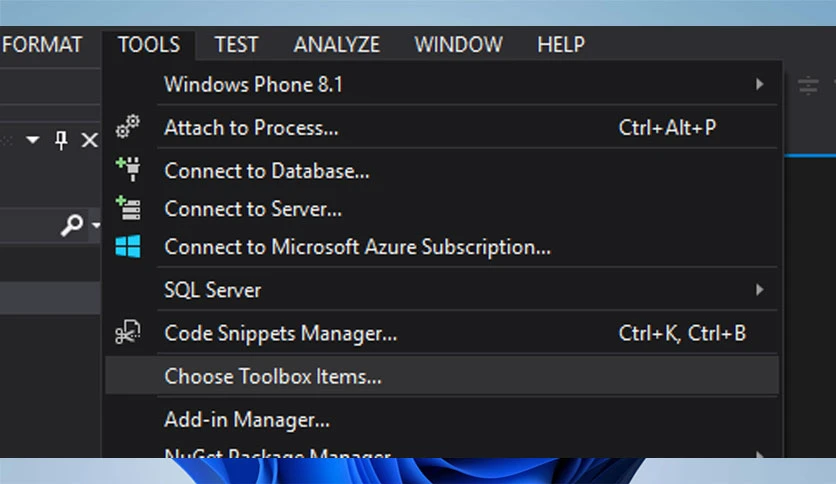
Task: Click the Azure Windows logo icon
Action: click(x=128, y=246)
